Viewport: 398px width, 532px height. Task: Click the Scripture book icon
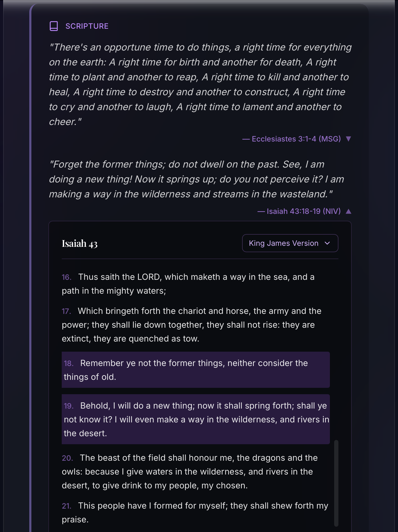point(54,26)
